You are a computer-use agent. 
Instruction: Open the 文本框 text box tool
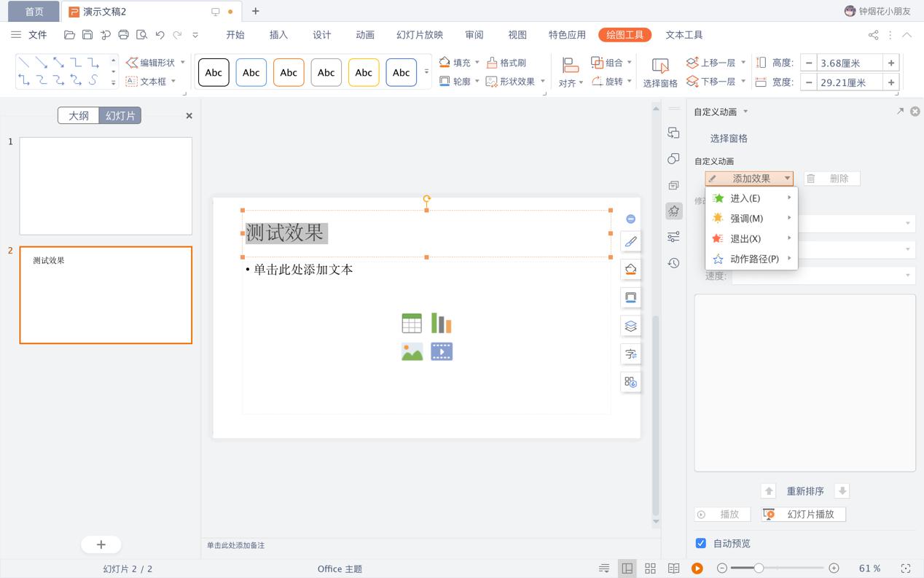tap(151, 82)
